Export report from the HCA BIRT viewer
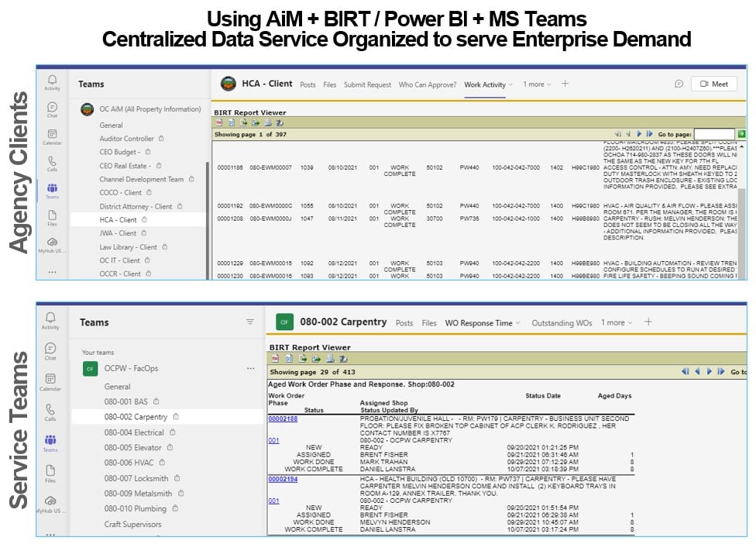Image resolution: width=756 pixels, height=544 pixels. 256,122
